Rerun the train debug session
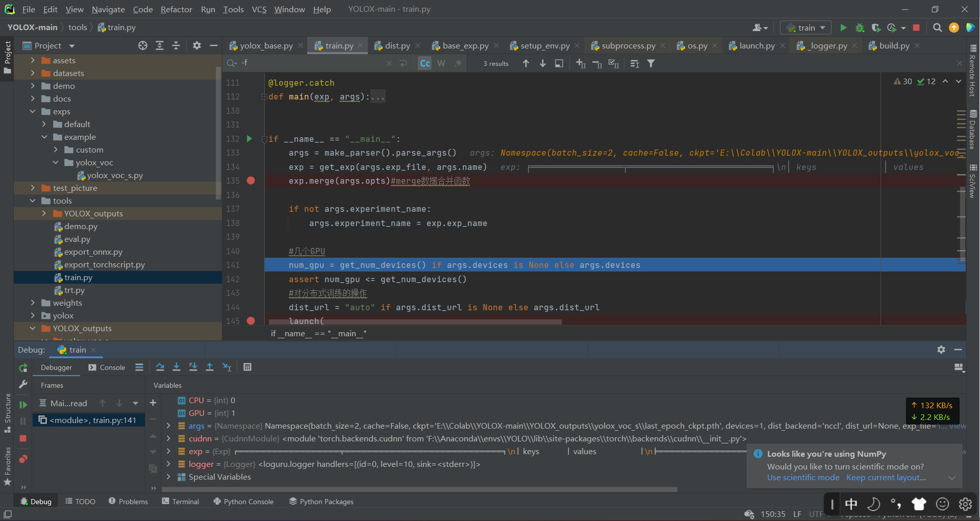This screenshot has width=980, height=521. pyautogui.click(x=23, y=368)
